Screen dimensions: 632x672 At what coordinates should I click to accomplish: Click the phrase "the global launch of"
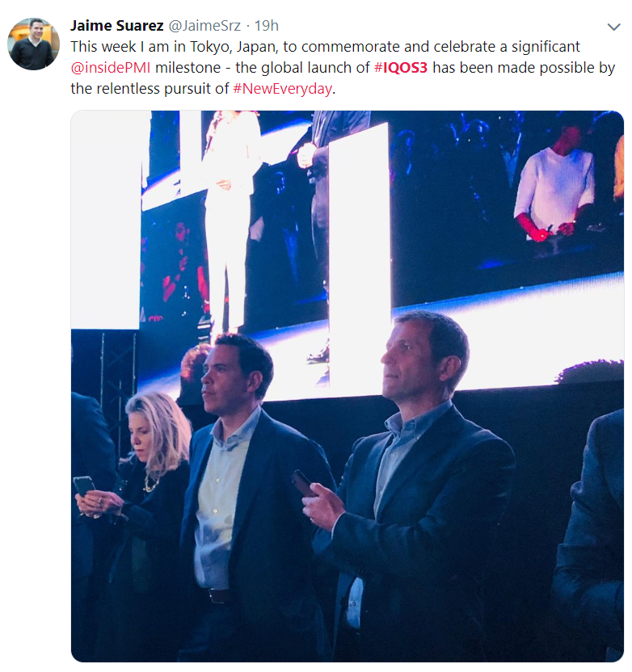[302, 68]
